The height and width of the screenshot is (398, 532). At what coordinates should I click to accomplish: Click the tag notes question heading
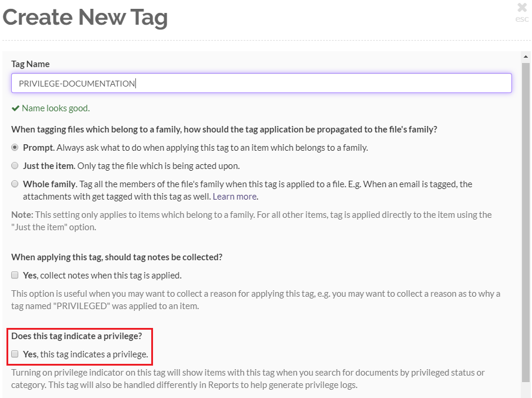pos(118,257)
